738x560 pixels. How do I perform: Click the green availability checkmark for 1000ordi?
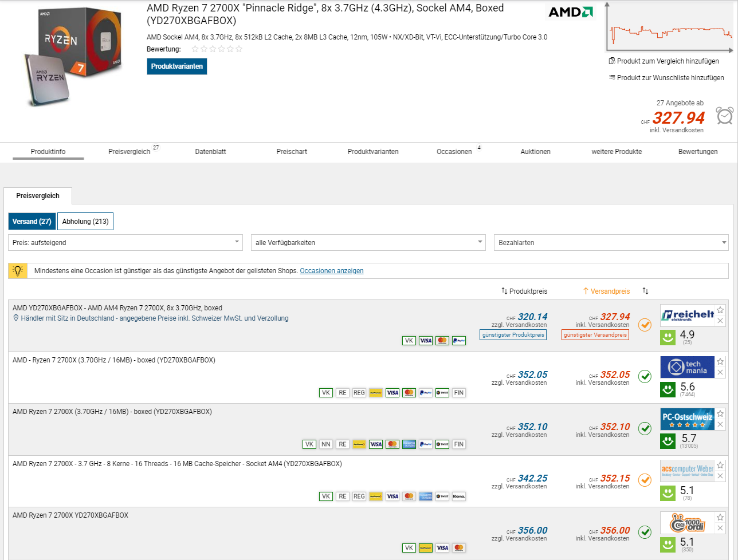[x=645, y=531]
